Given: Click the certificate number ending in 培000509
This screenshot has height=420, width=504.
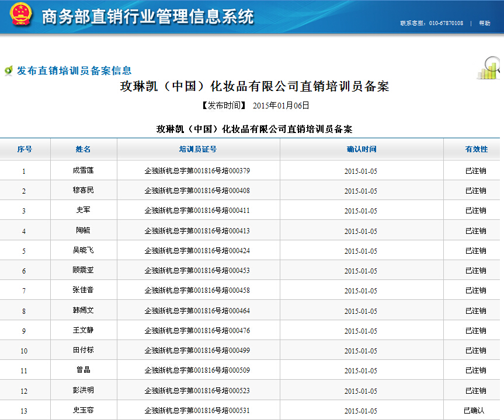Looking at the screenshot, I should 197,370.
